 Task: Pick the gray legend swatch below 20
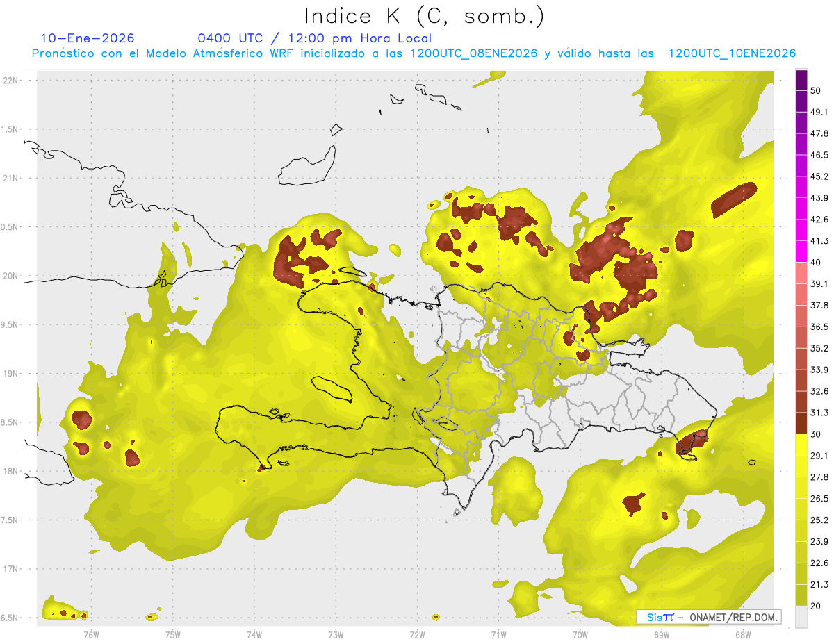[x=801, y=617]
